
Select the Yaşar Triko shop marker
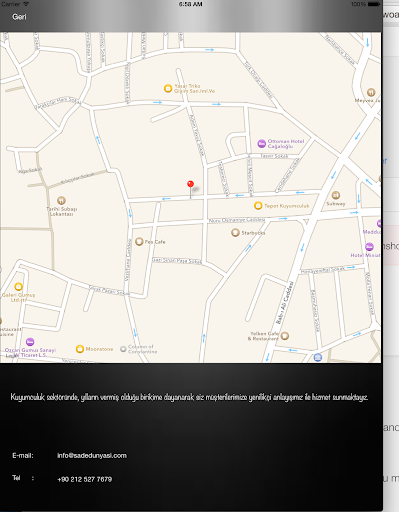point(168,88)
